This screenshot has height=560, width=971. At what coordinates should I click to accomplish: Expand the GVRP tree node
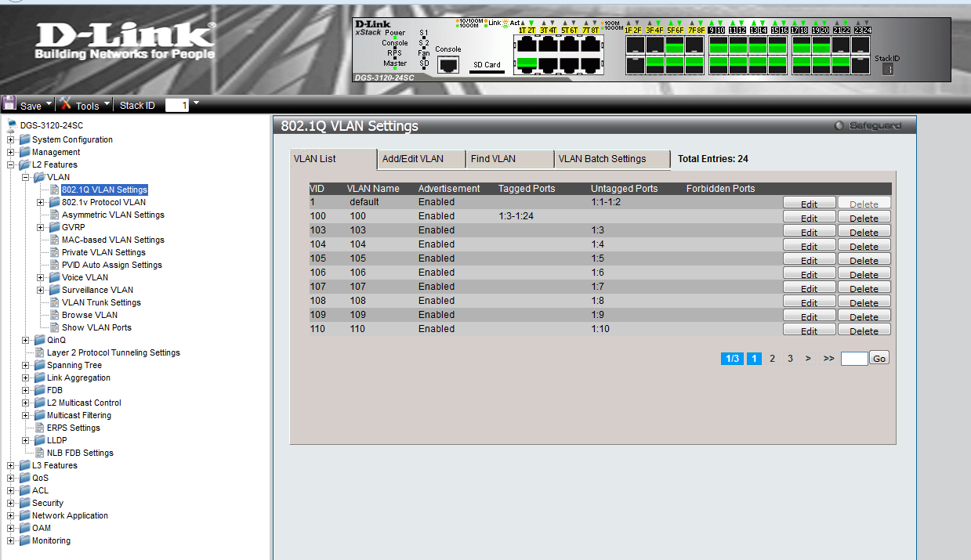tap(41, 227)
